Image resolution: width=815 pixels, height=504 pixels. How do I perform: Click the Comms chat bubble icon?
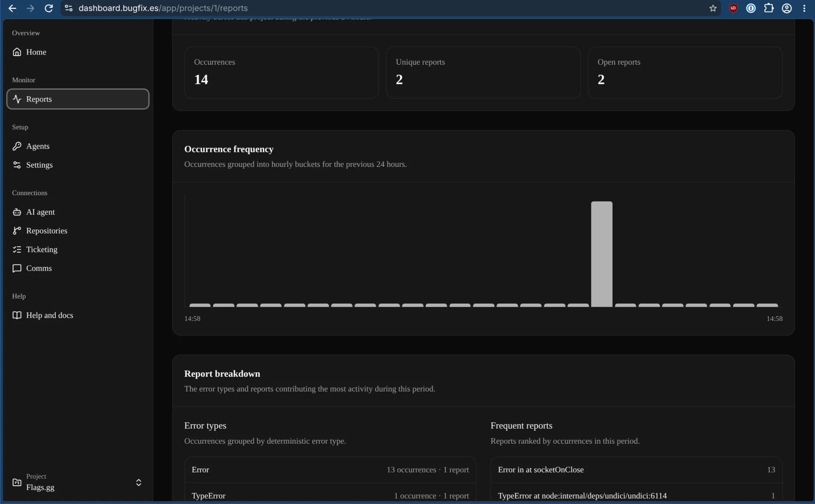coord(17,268)
